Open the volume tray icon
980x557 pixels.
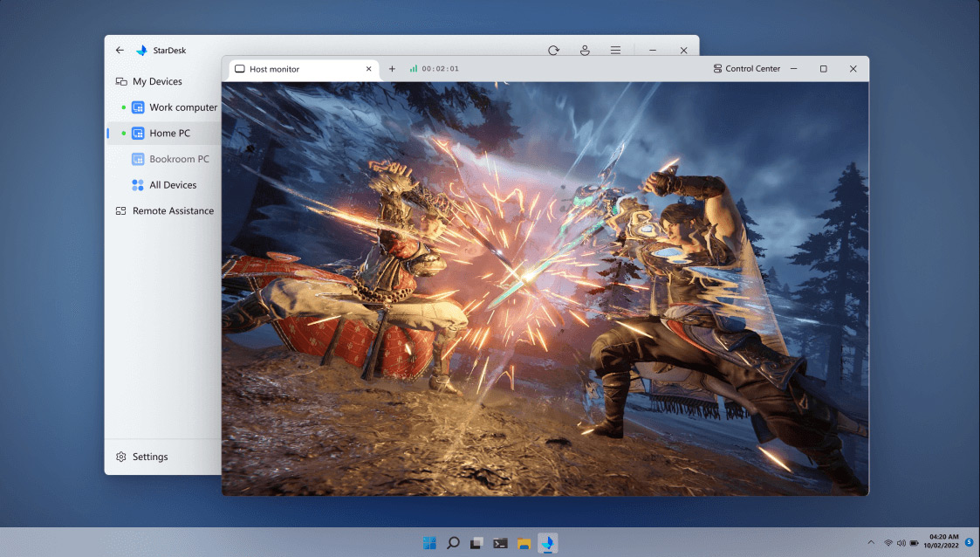coord(901,543)
